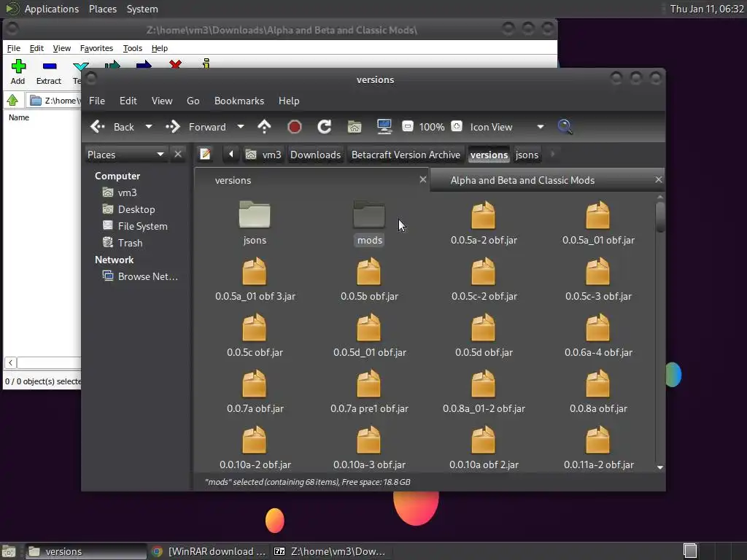Select the 0.0.5a_01 obf.jar file
Image resolution: width=747 pixels, height=560 pixels.
[x=598, y=215]
